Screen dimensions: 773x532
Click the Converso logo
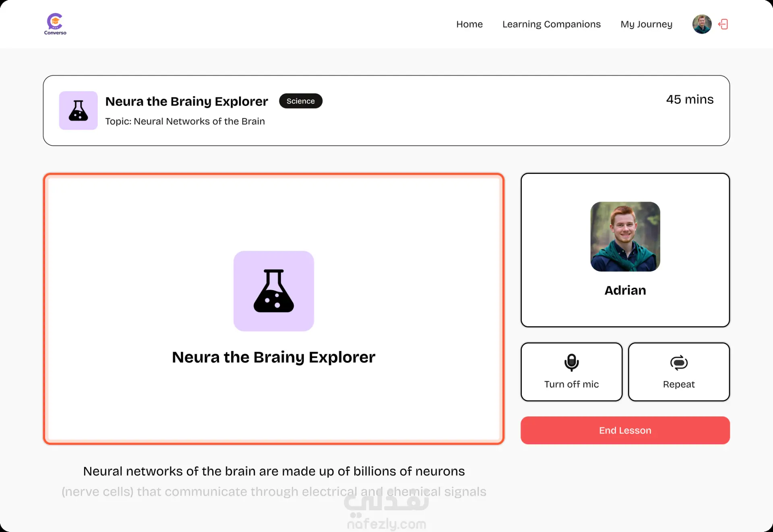[x=55, y=24]
